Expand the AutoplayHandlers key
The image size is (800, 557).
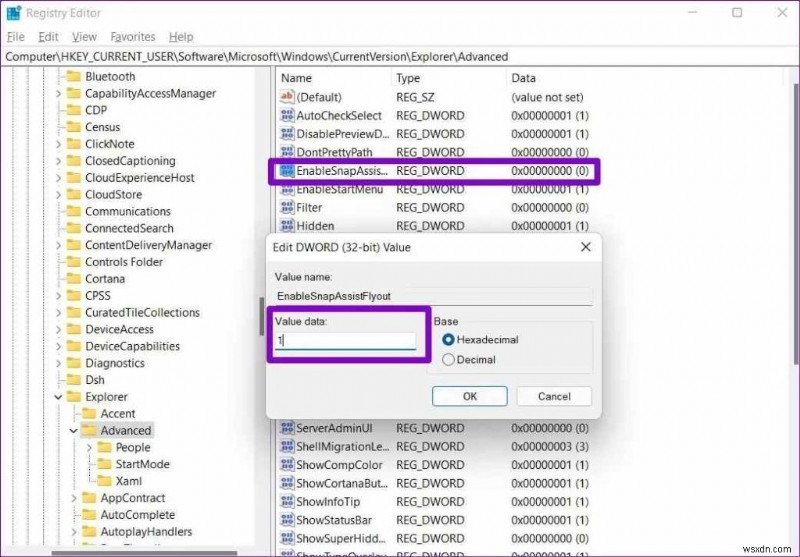(x=73, y=531)
